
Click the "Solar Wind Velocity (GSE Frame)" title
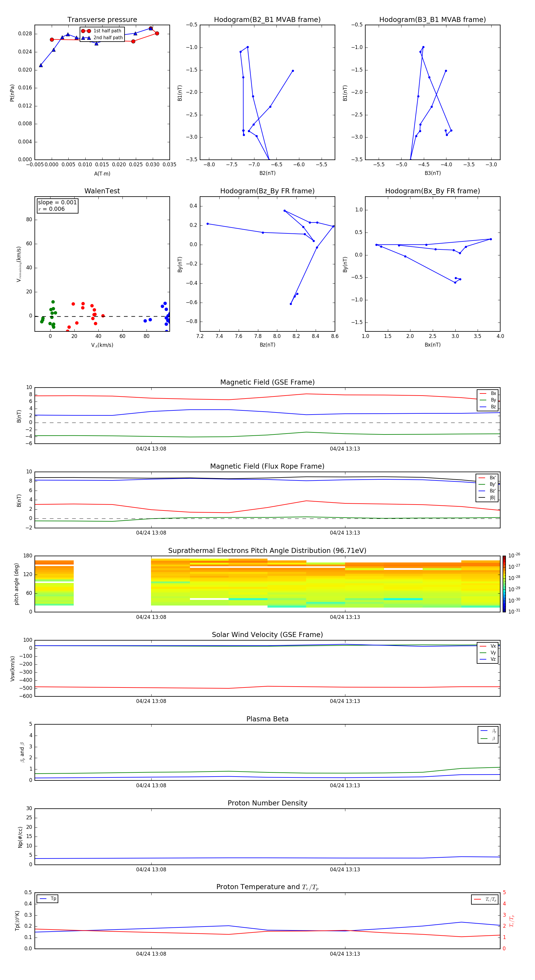point(267,635)
